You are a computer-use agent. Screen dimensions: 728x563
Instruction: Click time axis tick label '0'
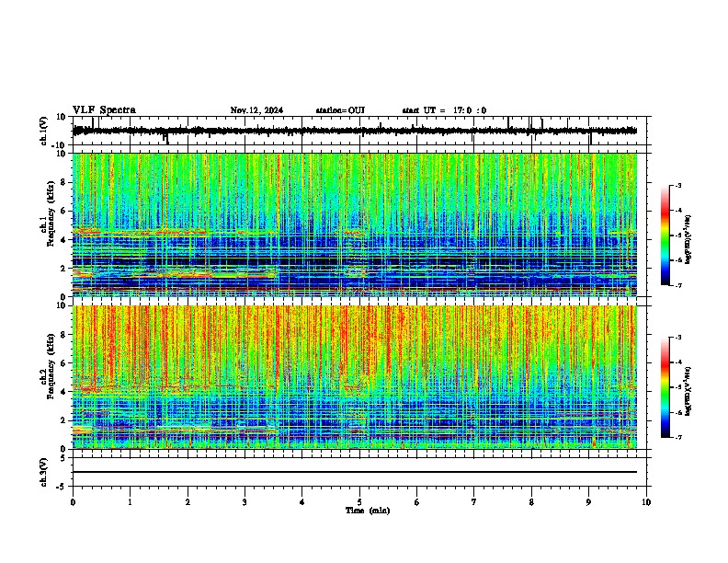[x=73, y=502]
